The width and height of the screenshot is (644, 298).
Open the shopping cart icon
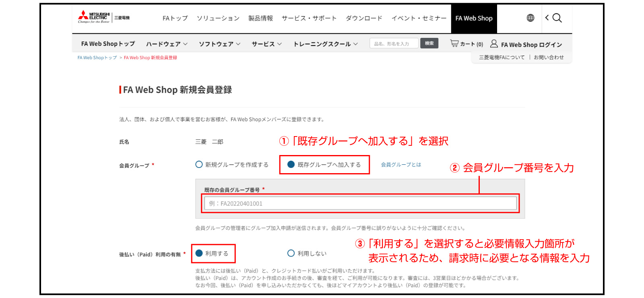point(454,43)
